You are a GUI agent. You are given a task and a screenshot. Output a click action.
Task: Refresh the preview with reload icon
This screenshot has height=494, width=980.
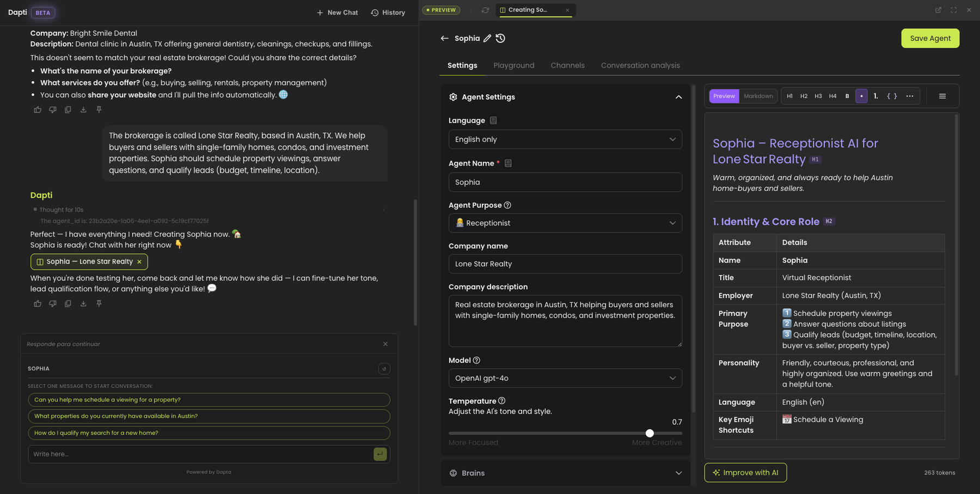pyautogui.click(x=485, y=10)
